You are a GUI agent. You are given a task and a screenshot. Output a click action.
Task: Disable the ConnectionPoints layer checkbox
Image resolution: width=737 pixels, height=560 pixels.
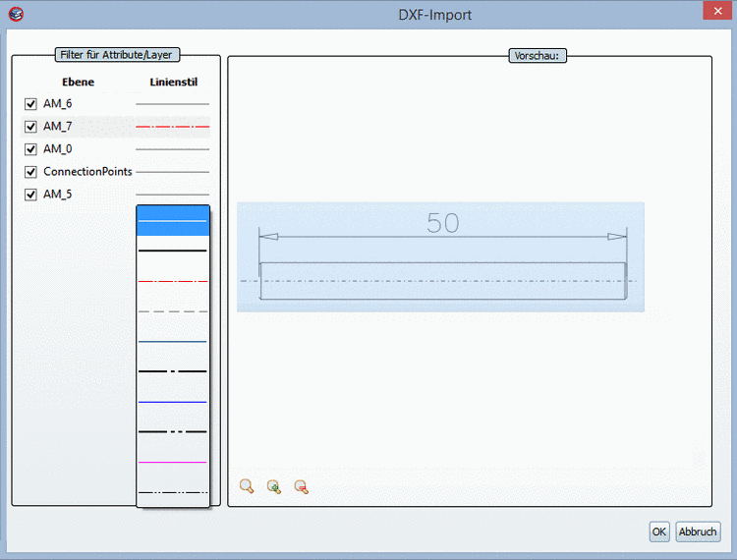point(30,172)
